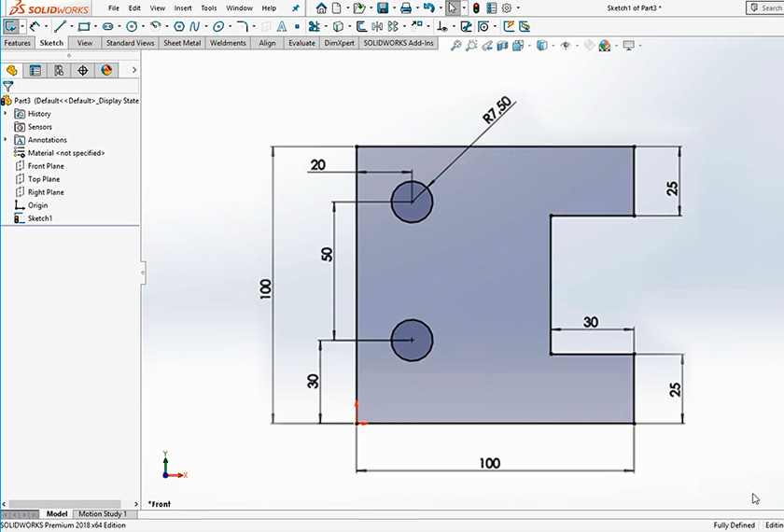Click the feature tree filter field
Viewport: 784px width, 532px height.
coord(75,86)
